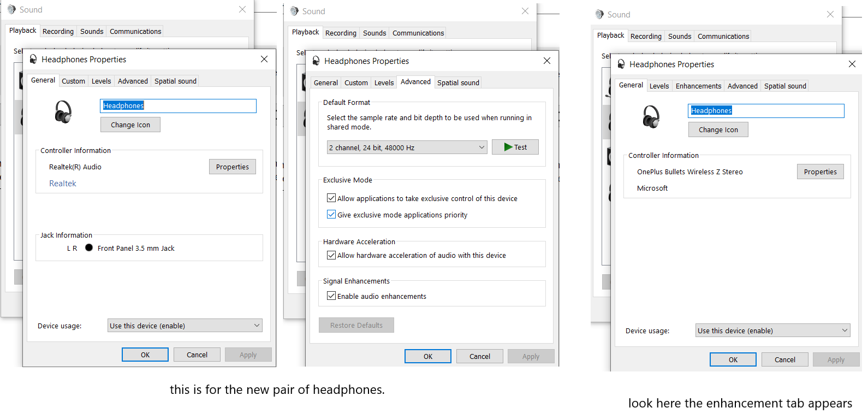The height and width of the screenshot is (413, 868).
Task: Close Headphones Properties dialog showing Exclusive Mode
Action: [x=546, y=61]
